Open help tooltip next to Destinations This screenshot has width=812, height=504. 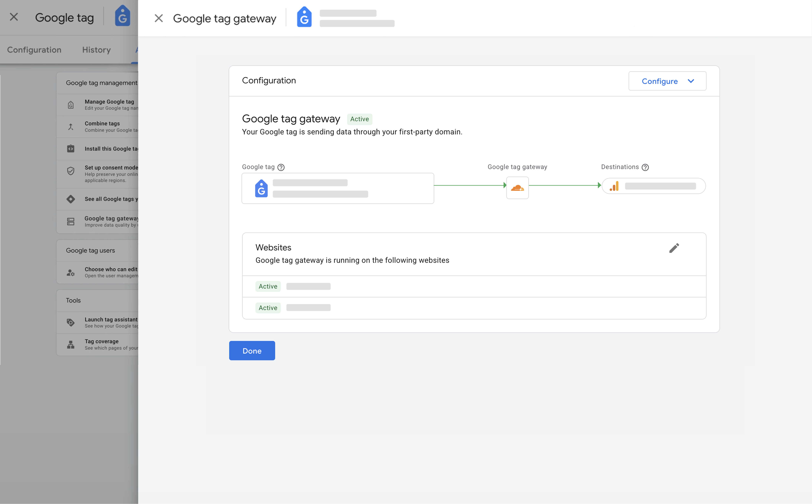[x=645, y=167]
